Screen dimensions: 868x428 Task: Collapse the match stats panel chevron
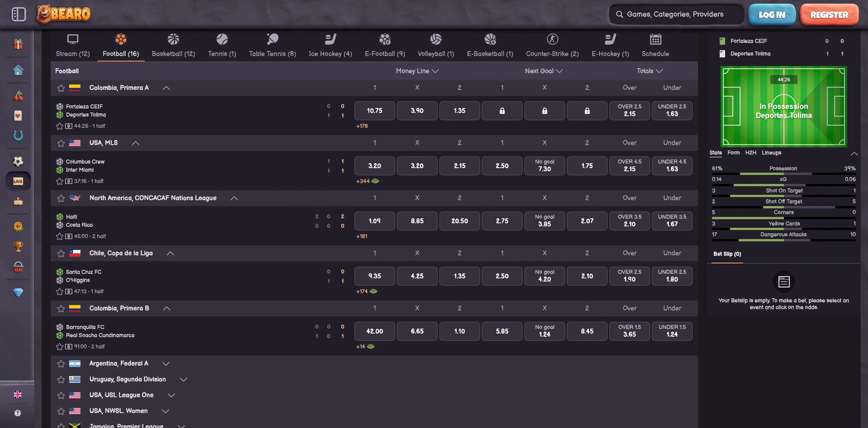(x=854, y=154)
